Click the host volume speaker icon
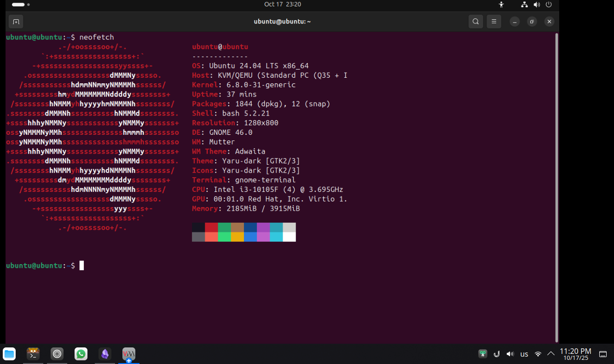This screenshot has width=614, height=364. click(510, 354)
